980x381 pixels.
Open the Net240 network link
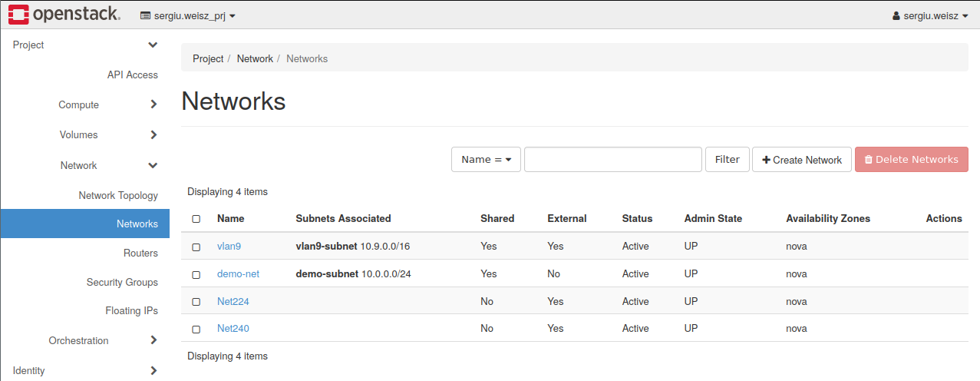coord(233,328)
